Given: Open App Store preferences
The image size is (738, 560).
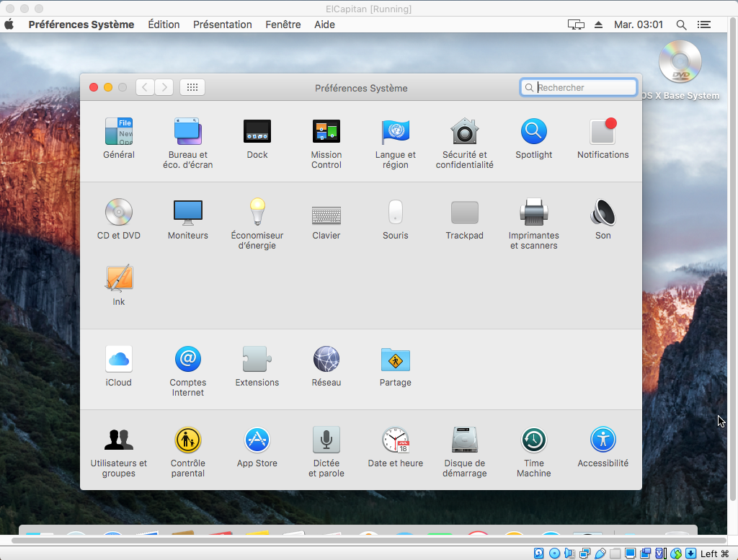Looking at the screenshot, I should 257,447.
